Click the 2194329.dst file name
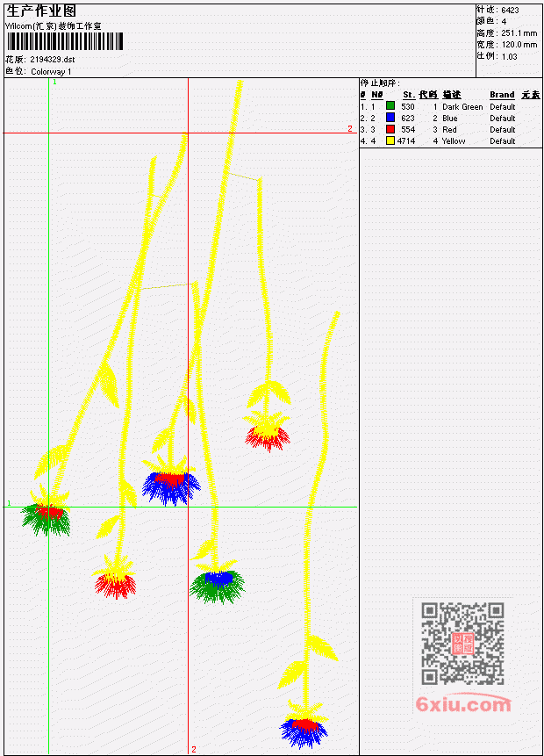This screenshot has width=544, height=756. point(52,60)
